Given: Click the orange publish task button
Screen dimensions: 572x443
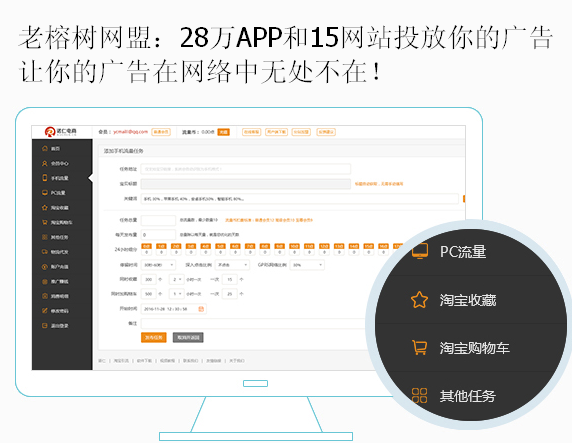Looking at the screenshot, I should (x=154, y=338).
